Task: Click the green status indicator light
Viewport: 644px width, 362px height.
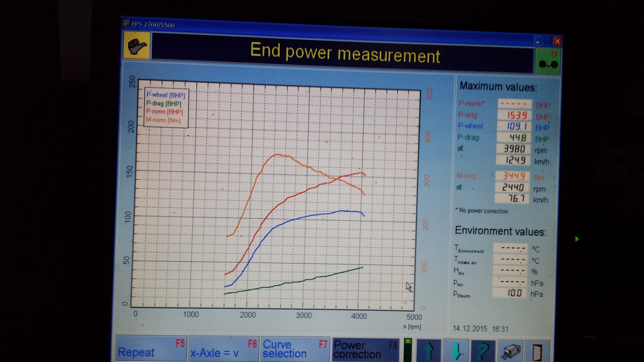Action: point(408,350)
